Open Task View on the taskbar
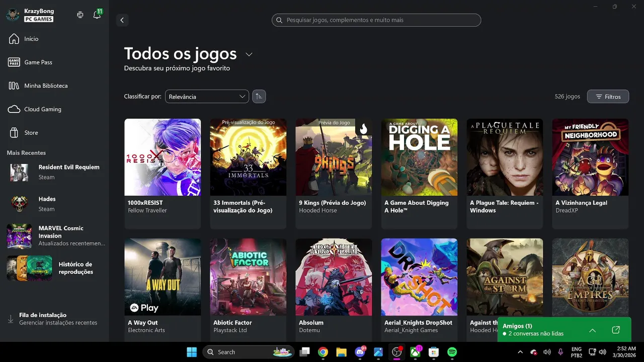This screenshot has height=362, width=644. [x=304, y=352]
